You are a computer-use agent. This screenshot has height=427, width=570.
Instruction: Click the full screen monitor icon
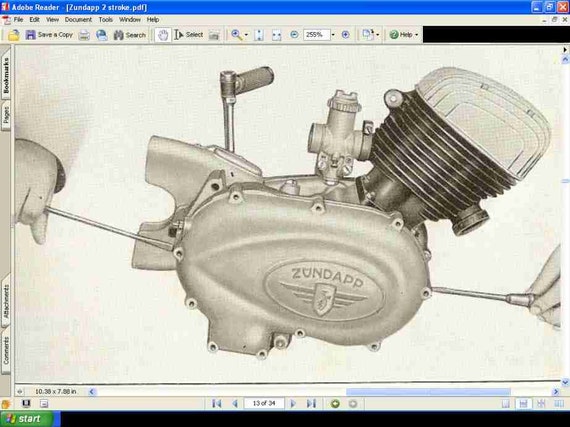click(x=26, y=403)
